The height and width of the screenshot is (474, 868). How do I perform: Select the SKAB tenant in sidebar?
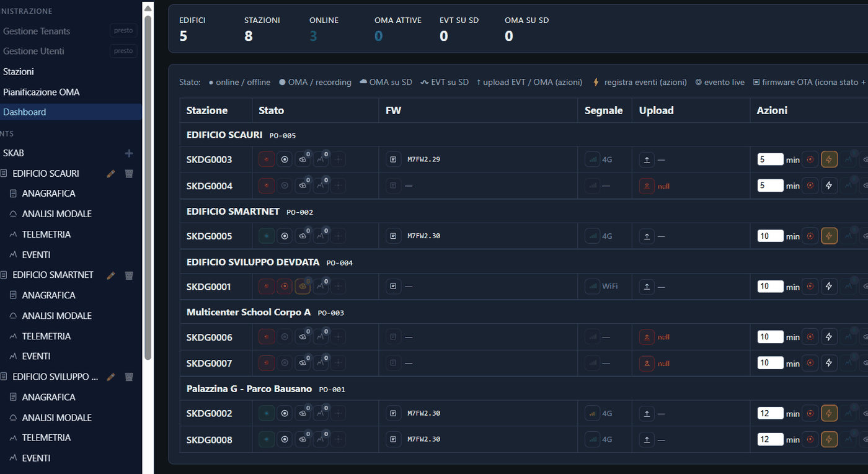pos(14,153)
